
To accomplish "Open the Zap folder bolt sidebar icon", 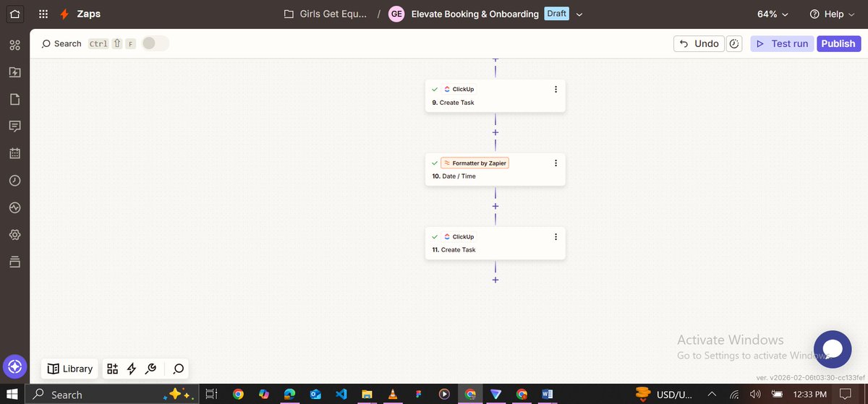I will tap(14, 72).
